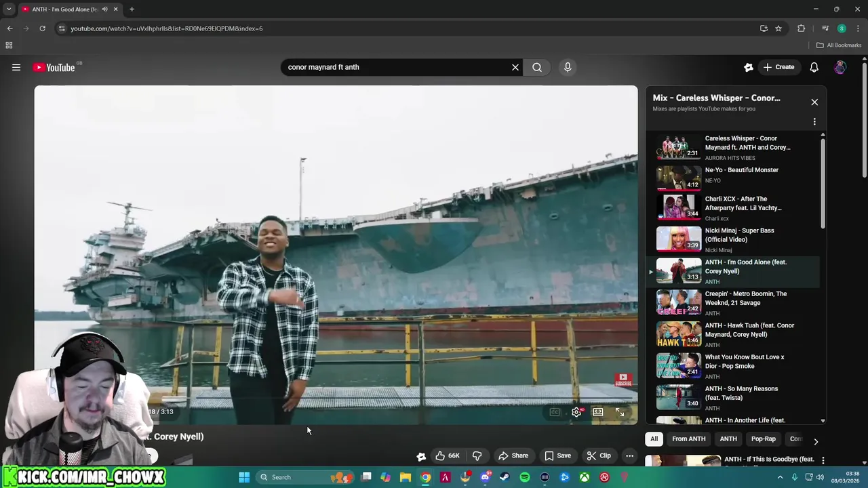
Task: Like the video with 66K
Action: pyautogui.click(x=448, y=456)
